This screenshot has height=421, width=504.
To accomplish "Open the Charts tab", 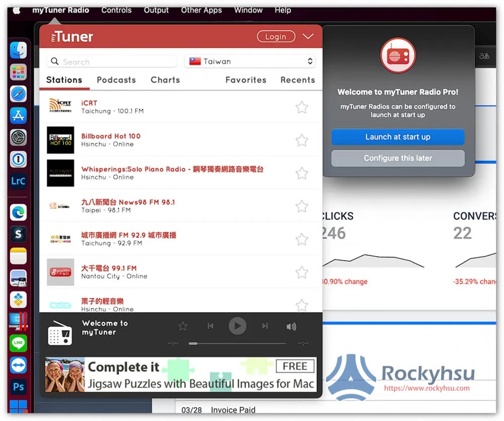I will [x=165, y=80].
